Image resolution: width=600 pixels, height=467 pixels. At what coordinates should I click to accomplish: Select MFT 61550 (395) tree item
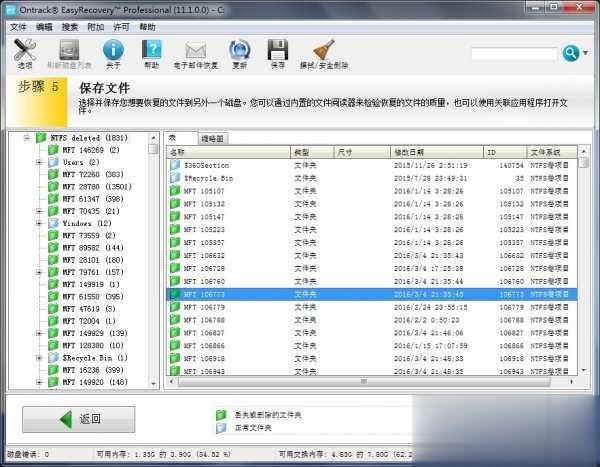(93, 297)
